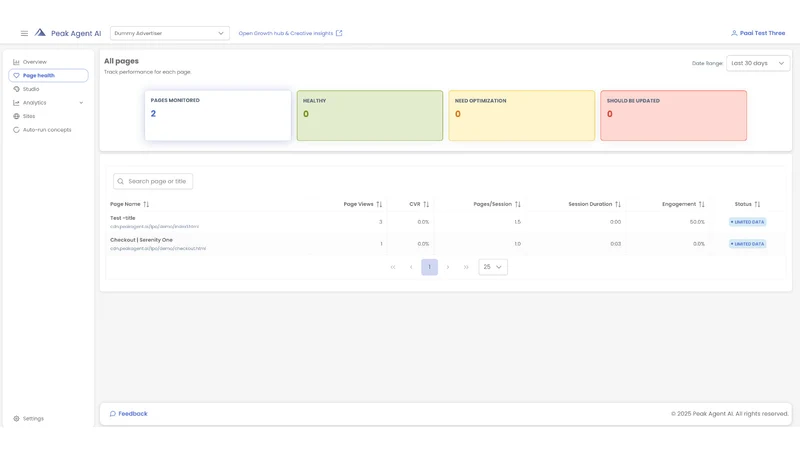This screenshot has width=800, height=450.
Task: Click the Peak Agent AI logo
Action: pyautogui.click(x=67, y=33)
